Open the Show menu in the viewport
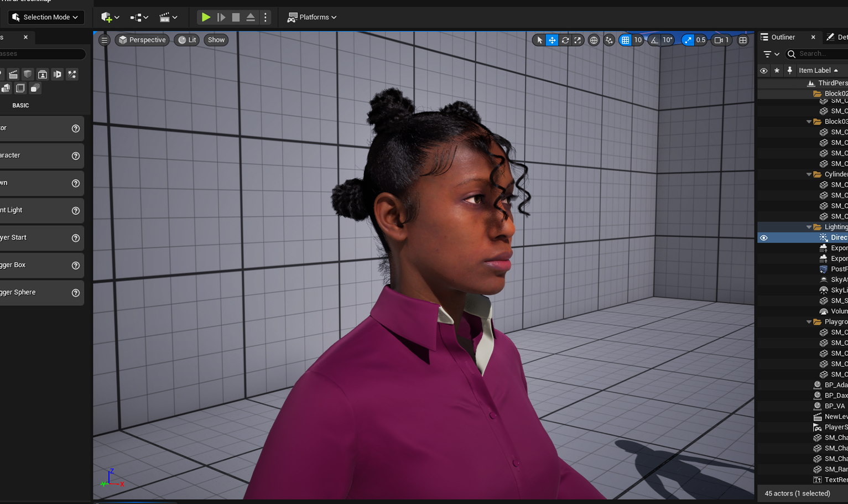The width and height of the screenshot is (848, 504). (x=216, y=40)
